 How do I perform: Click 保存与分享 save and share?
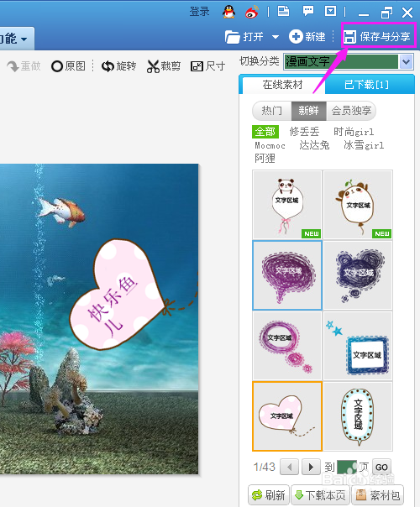pyautogui.click(x=377, y=37)
